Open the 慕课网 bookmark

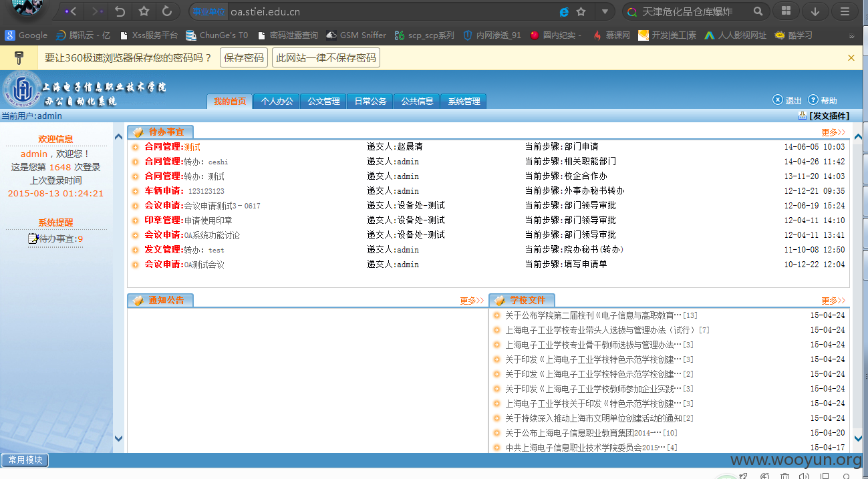pos(611,35)
